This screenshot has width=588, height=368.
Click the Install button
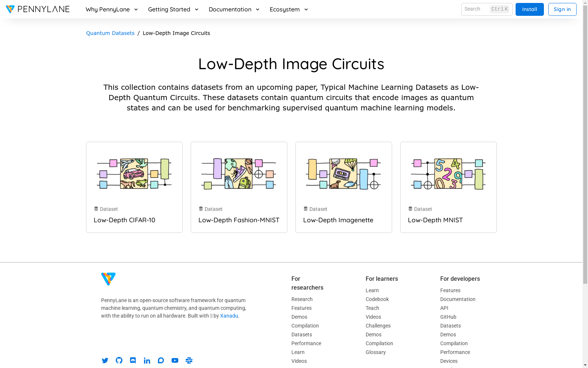pos(530,10)
